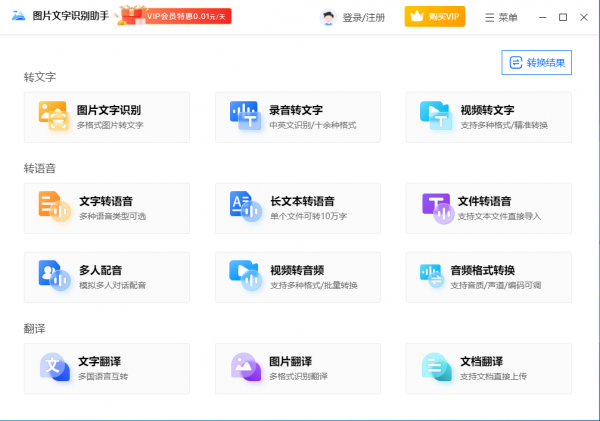Select the 视频转文字 icon
The image size is (600, 421).
pos(435,117)
